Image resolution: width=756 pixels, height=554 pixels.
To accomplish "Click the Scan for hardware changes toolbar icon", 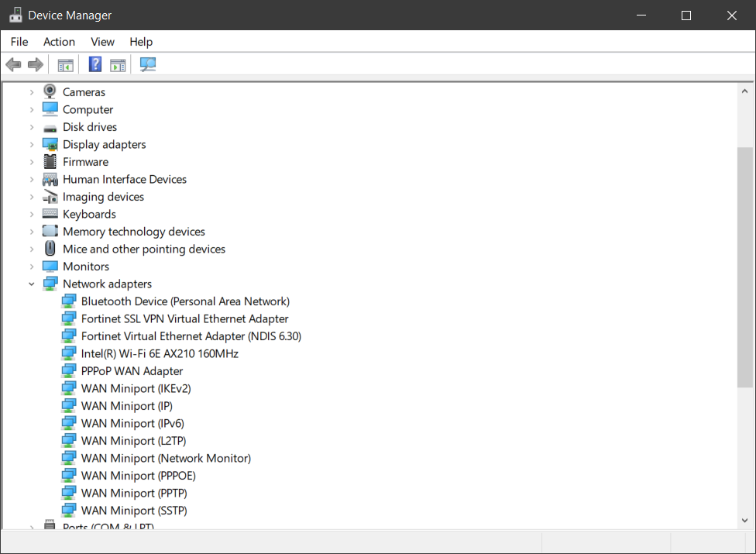I will pyautogui.click(x=147, y=65).
